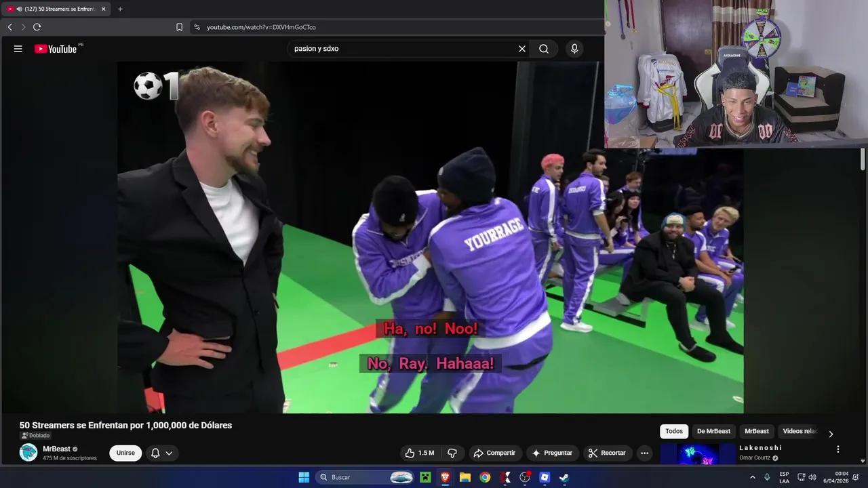Viewport: 868px width, 488px height.
Task: Select the 'Videos relacionados' chip
Action: 799,431
